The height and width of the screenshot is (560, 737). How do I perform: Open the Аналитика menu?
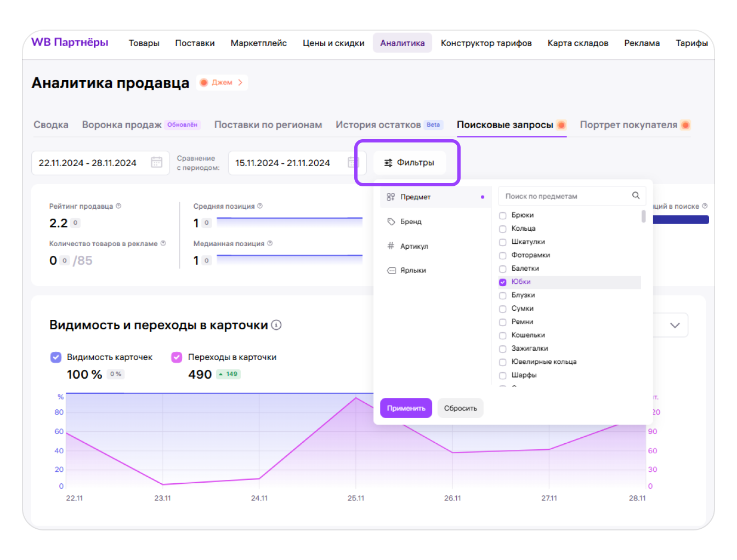coord(402,43)
